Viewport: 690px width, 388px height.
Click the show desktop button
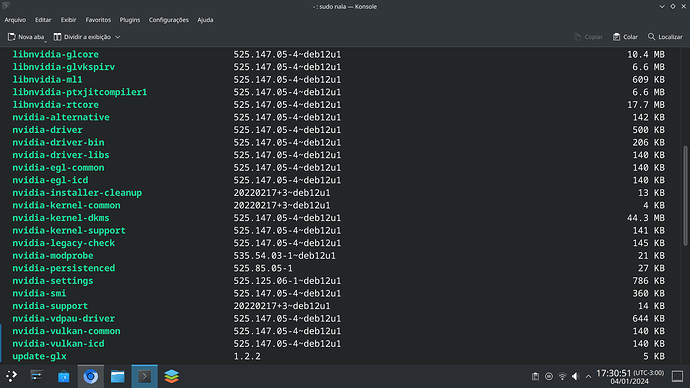[x=677, y=377]
